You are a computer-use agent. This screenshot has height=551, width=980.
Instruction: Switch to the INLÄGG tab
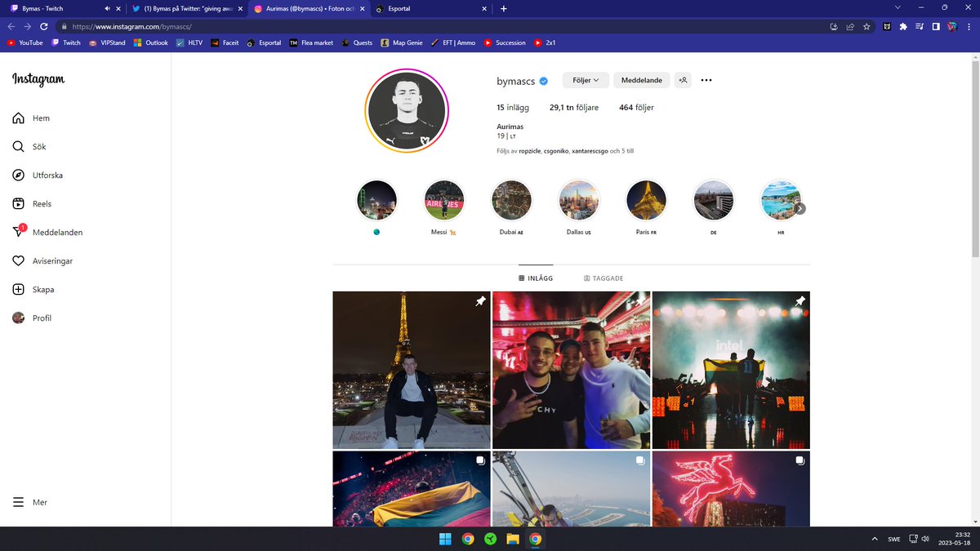point(536,278)
